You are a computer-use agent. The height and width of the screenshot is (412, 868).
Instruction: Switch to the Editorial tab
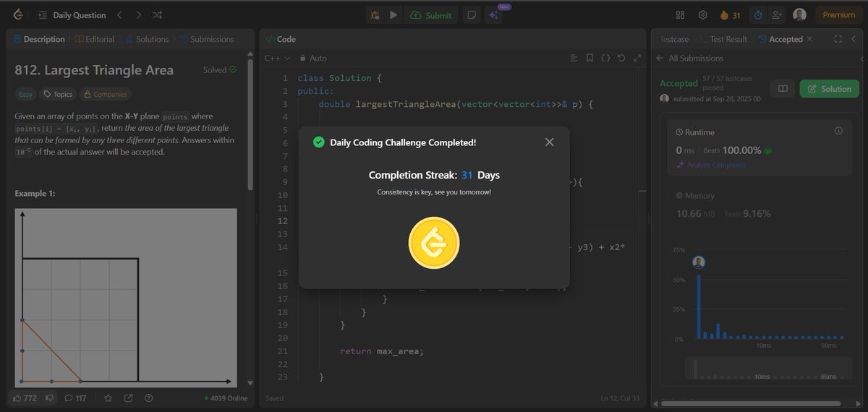tap(95, 39)
